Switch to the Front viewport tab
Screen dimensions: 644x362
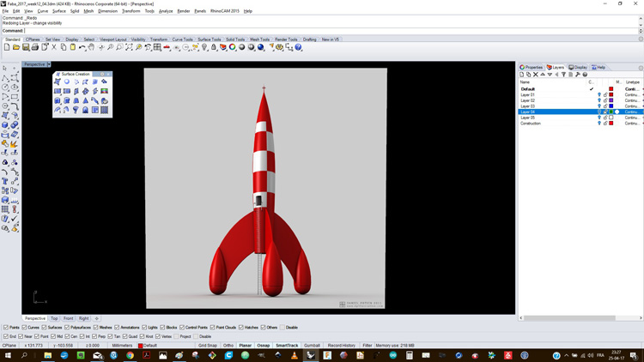tap(68, 318)
